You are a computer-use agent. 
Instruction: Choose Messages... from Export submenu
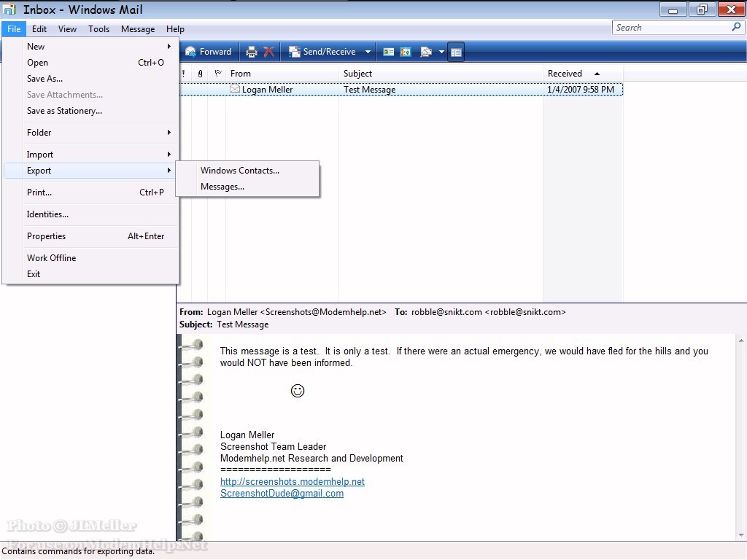click(247, 187)
